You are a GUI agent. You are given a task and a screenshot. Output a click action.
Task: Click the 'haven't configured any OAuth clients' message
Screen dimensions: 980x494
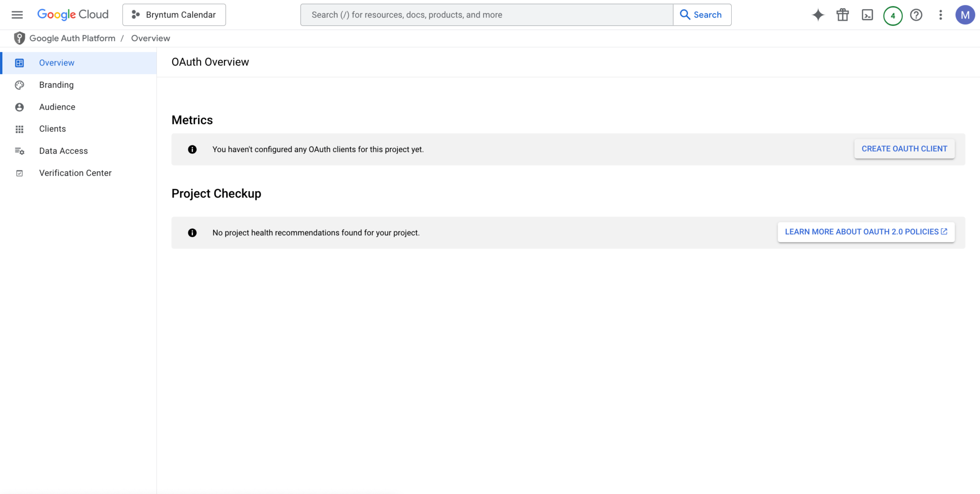pos(318,149)
